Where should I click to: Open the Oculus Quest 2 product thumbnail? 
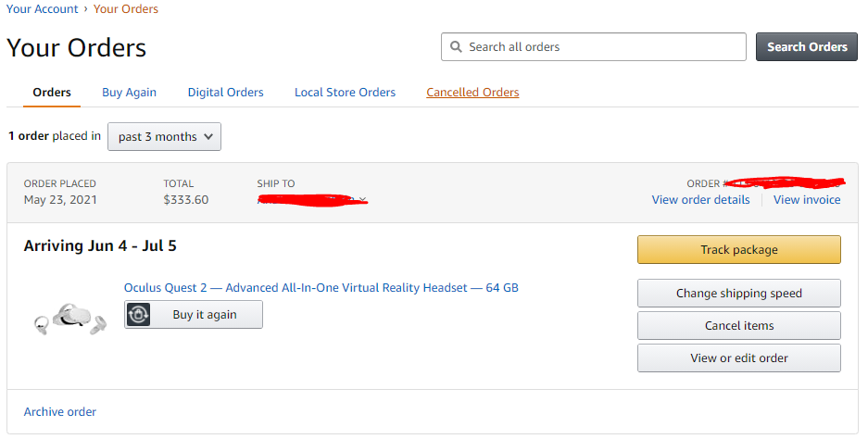[70, 319]
